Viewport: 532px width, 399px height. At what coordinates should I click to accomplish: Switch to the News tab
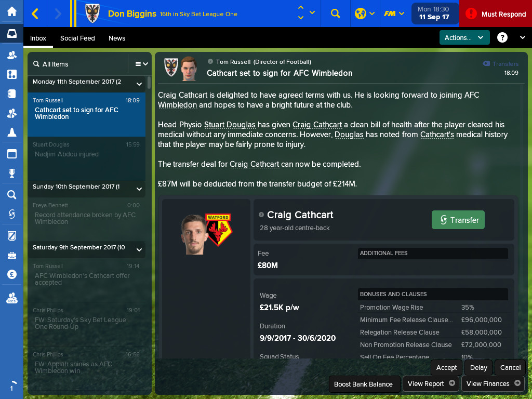(x=117, y=38)
